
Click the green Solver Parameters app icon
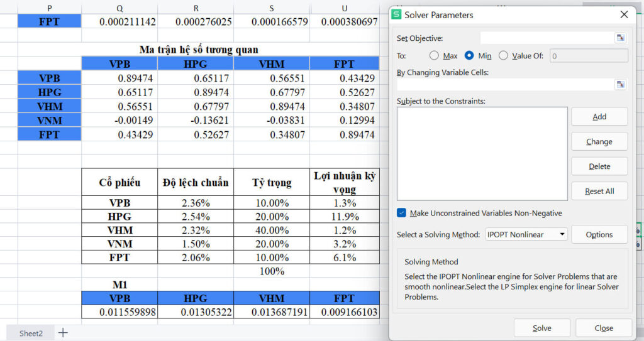[396, 15]
